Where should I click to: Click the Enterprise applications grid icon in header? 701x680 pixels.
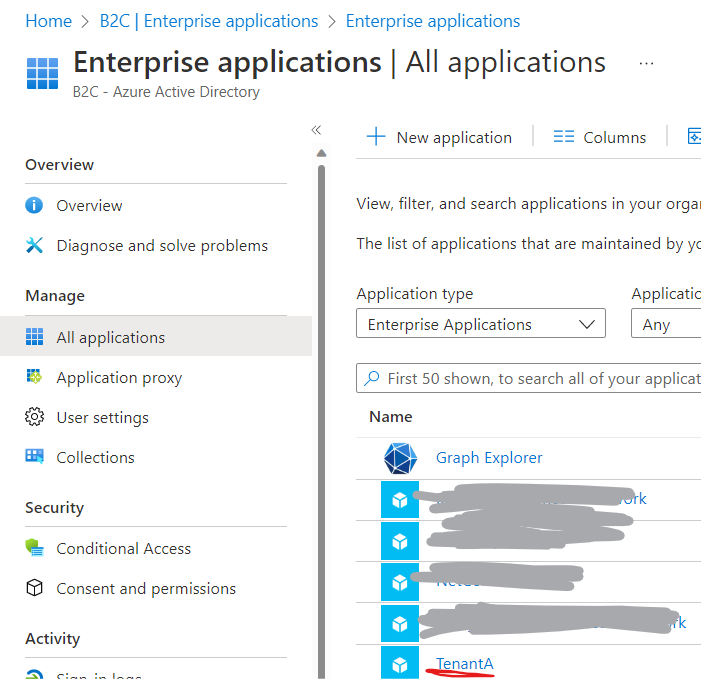pos(42,74)
